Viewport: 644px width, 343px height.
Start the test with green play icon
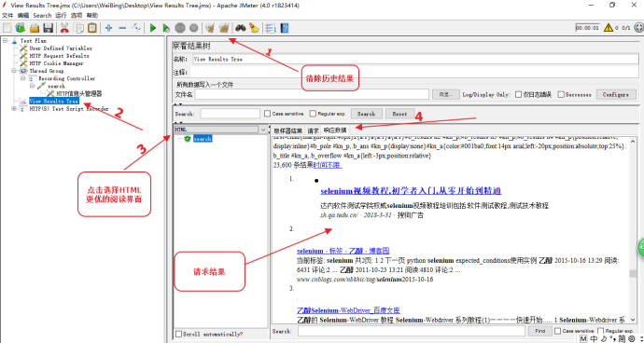[x=153, y=28]
